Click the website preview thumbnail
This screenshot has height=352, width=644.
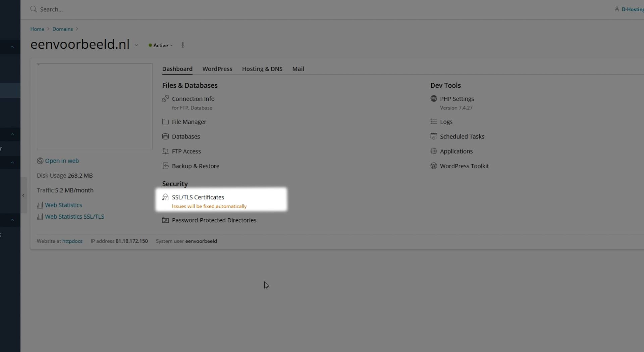[94, 106]
